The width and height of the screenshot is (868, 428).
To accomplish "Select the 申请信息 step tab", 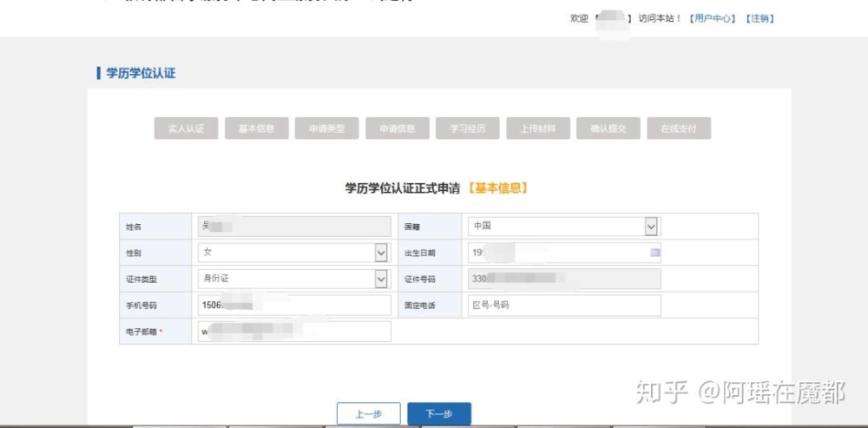I will click(397, 128).
